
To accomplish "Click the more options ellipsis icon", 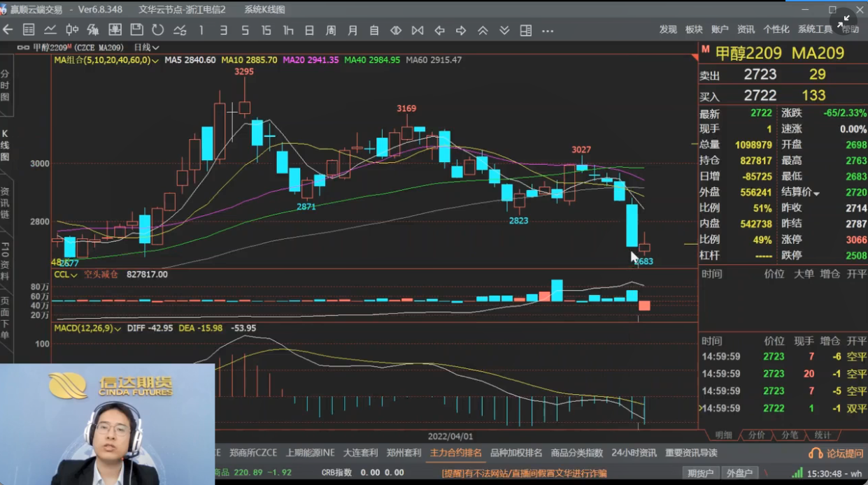I will [x=548, y=30].
